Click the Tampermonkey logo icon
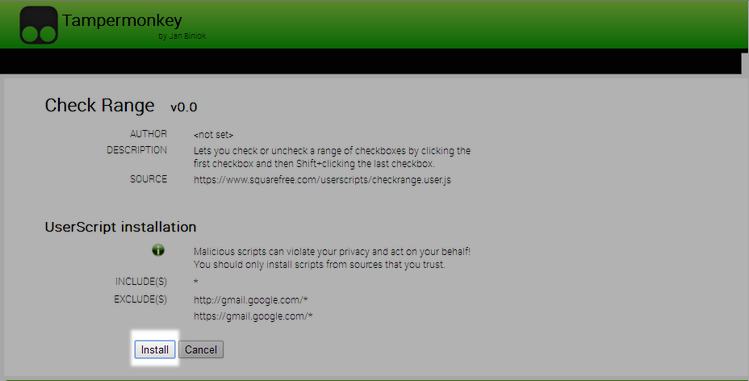The width and height of the screenshot is (749, 381). pos(39,25)
